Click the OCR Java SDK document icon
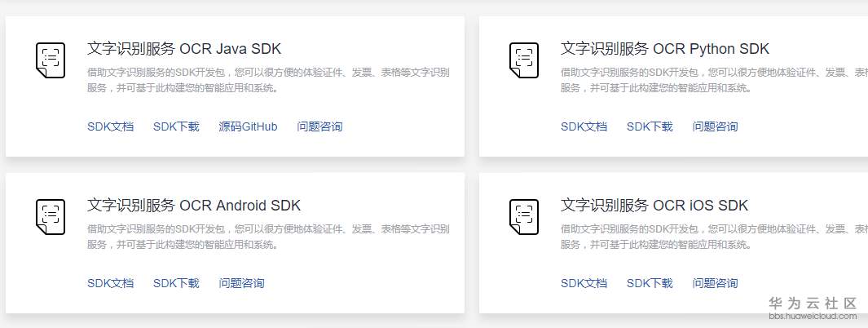The height and width of the screenshot is (328, 868). 51,60
